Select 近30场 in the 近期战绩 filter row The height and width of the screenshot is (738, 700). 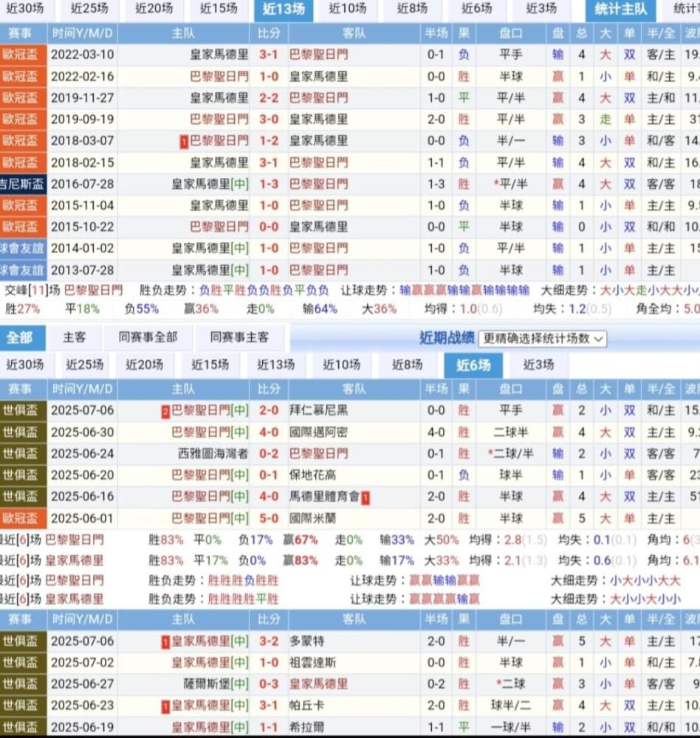click(24, 365)
